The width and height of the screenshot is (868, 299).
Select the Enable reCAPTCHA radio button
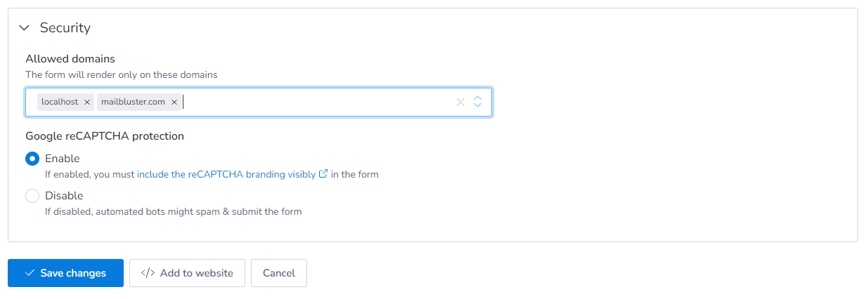tap(32, 159)
